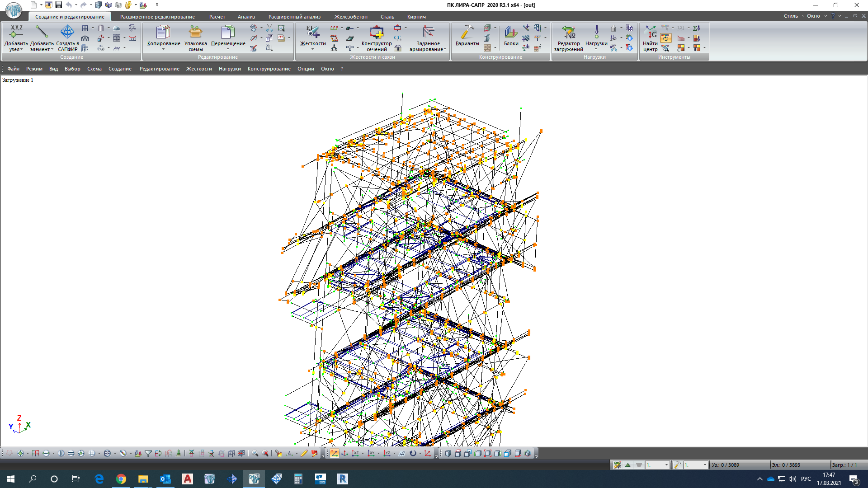
Task: Toggle the XZ plane projection view
Action: tap(355, 453)
